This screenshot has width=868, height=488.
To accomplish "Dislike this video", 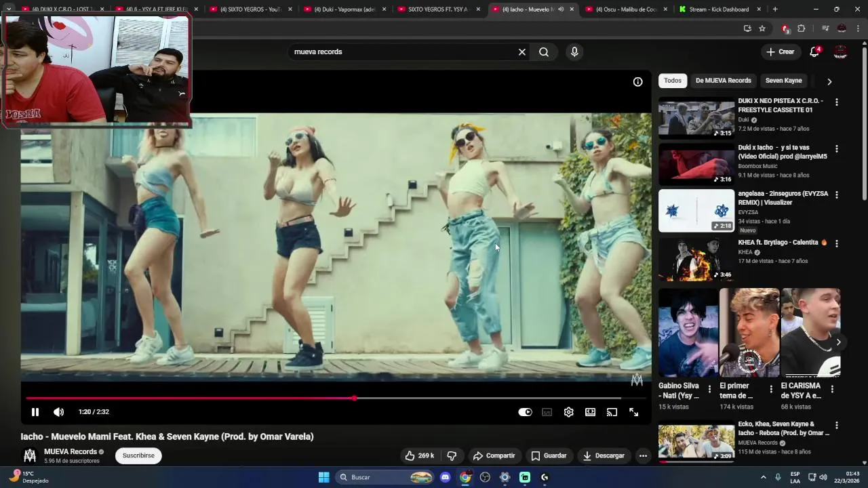I will click(x=452, y=455).
